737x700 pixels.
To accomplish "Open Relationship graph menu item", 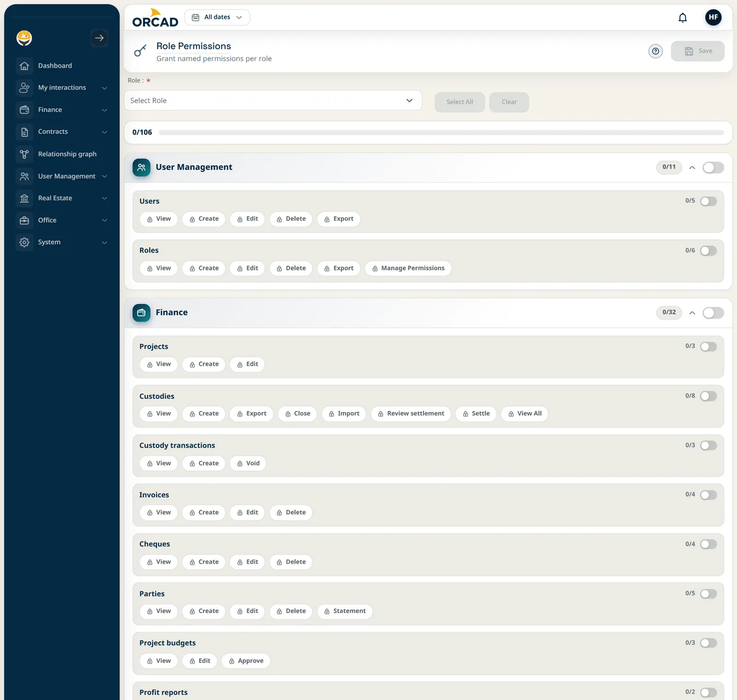I will 62,154.
